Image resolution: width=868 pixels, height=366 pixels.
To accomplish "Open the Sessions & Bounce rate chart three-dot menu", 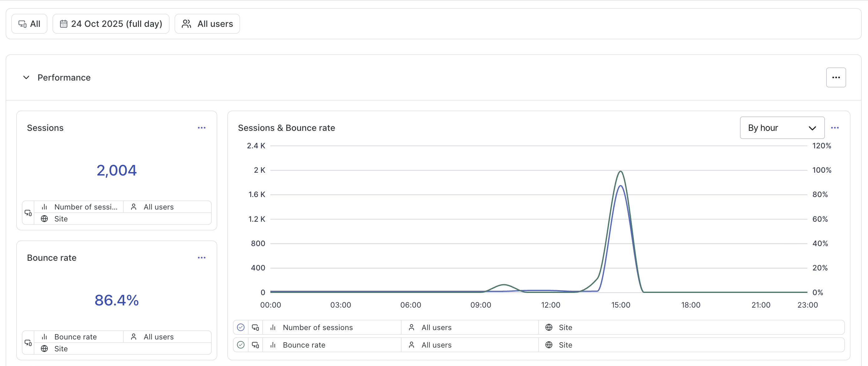I will coord(835,128).
